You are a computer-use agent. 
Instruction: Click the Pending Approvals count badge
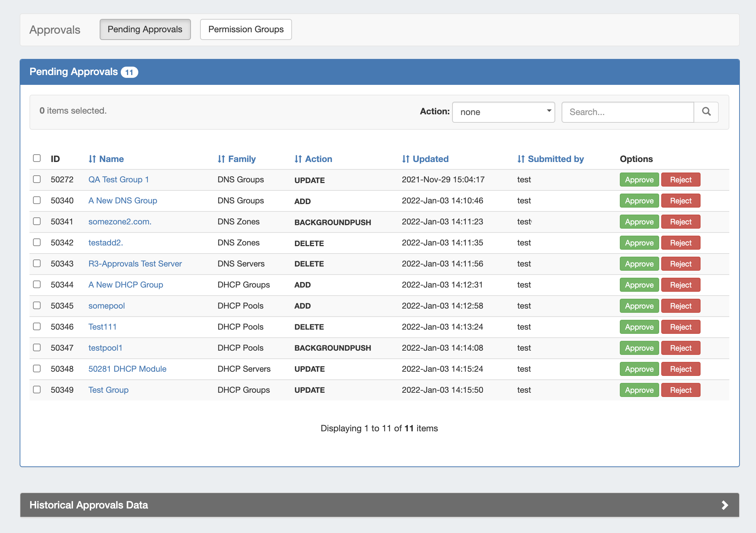[129, 72]
